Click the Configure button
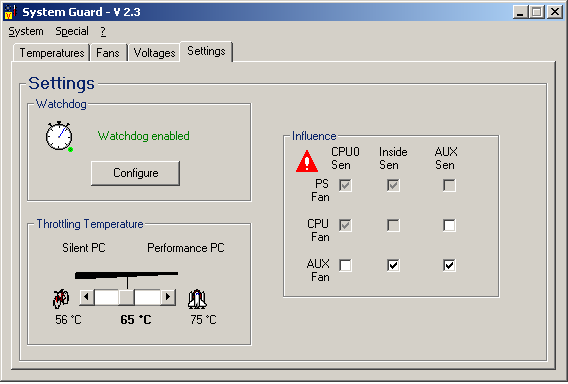This screenshot has height=384, width=568. tap(135, 173)
